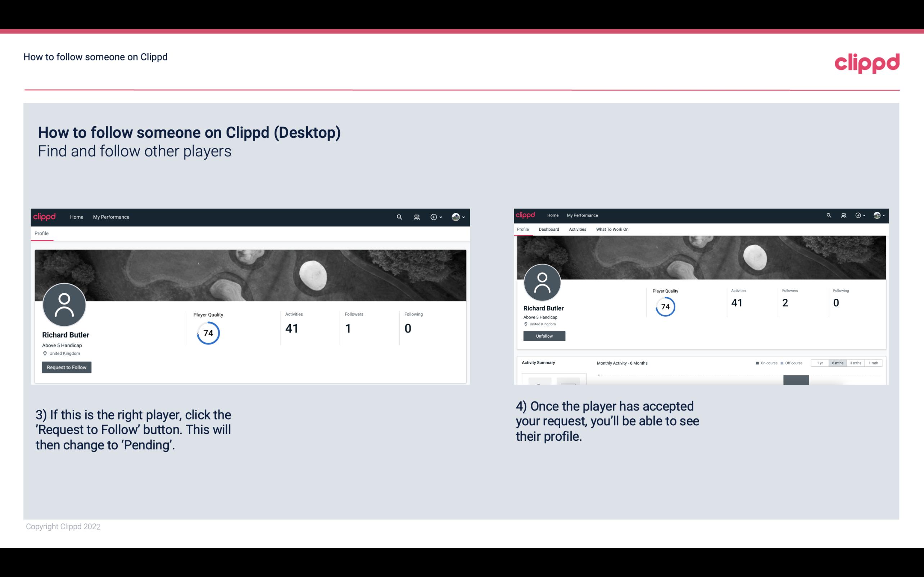Viewport: 924px width, 577px height.
Task: Select the '1 yr' activity time range
Action: (x=820, y=363)
